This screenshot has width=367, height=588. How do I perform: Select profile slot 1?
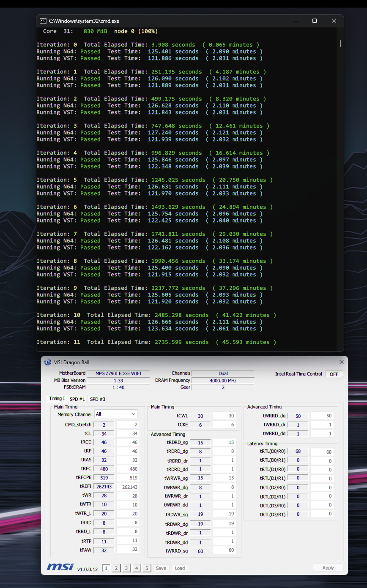pyautogui.click(x=106, y=568)
